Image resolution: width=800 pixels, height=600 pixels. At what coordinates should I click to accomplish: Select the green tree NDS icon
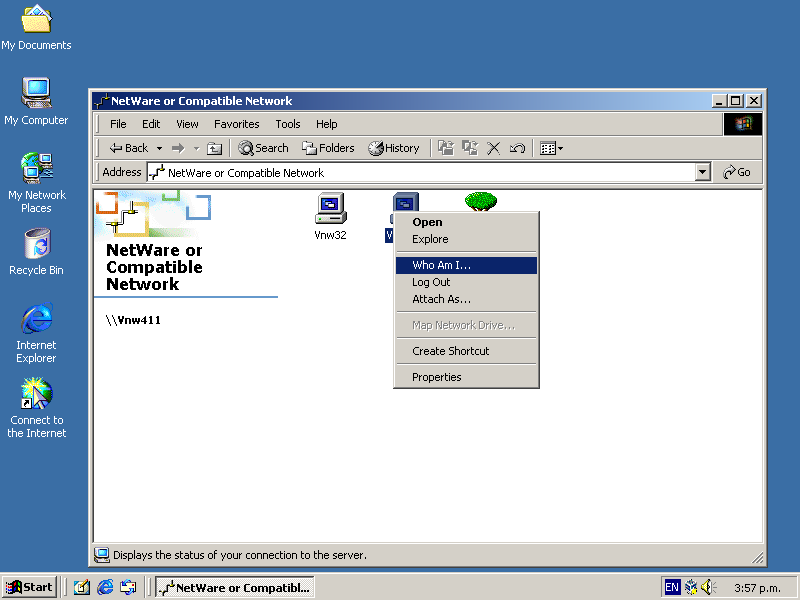pos(481,201)
